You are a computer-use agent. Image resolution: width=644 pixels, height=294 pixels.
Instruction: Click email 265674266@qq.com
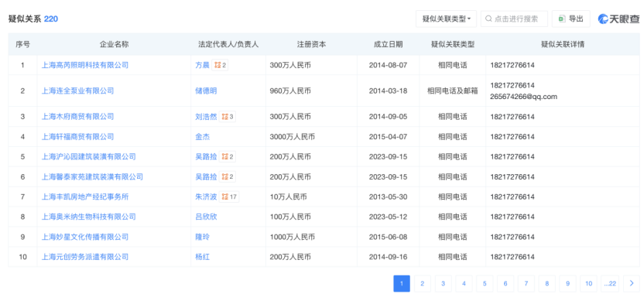524,97
